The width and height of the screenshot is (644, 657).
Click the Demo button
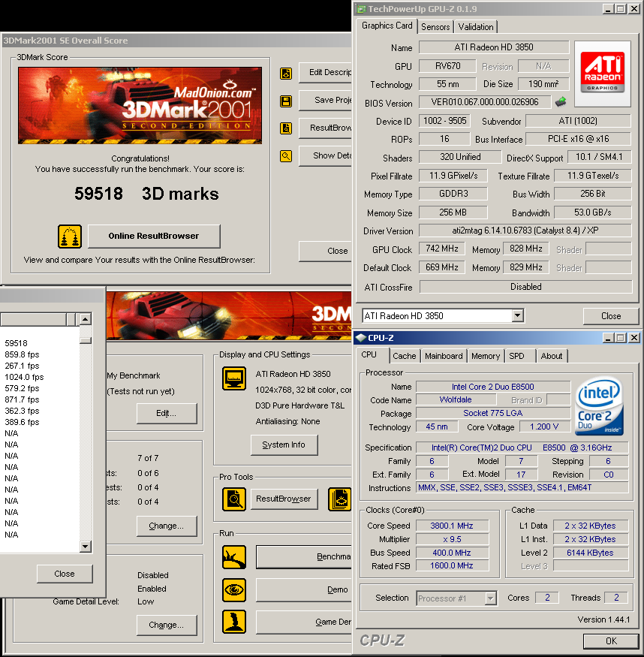pos(304,589)
